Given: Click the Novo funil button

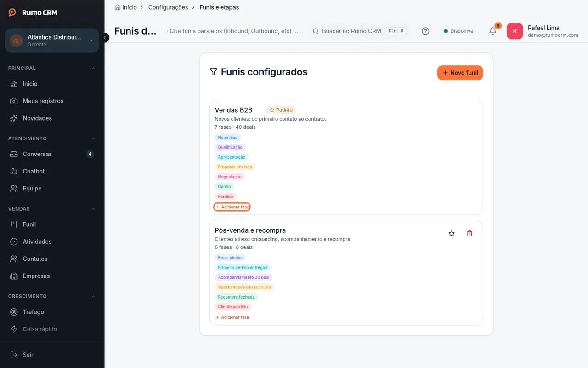Looking at the screenshot, I should (460, 73).
